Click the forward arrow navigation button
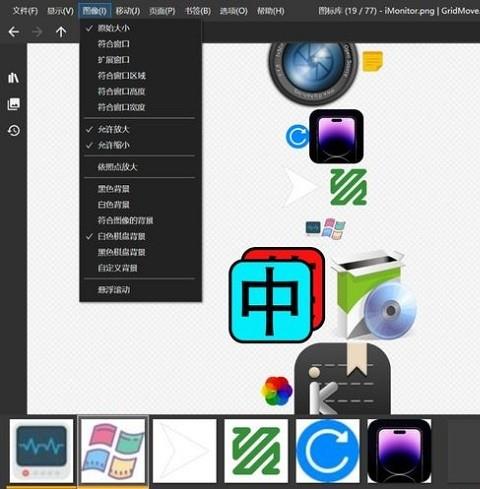This screenshot has height=489, width=480. pyautogui.click(x=37, y=32)
